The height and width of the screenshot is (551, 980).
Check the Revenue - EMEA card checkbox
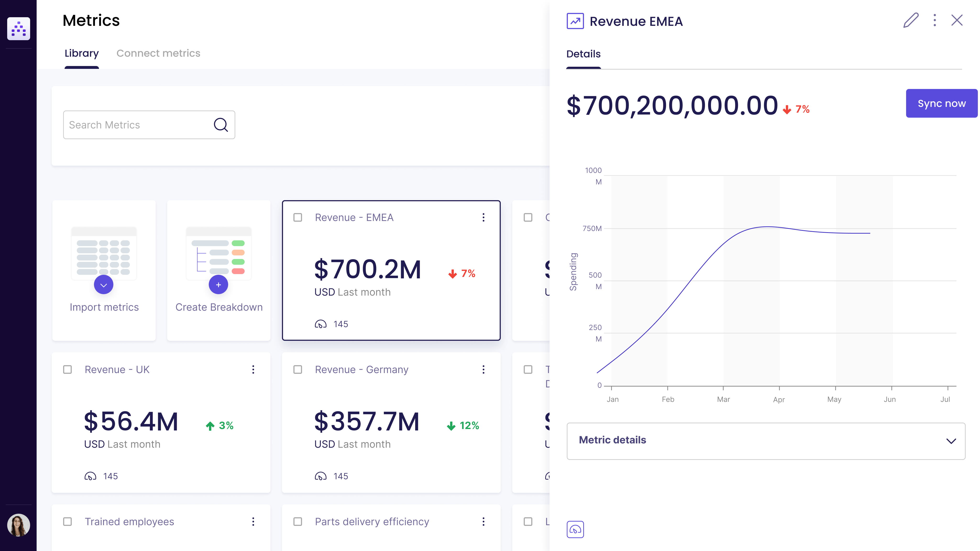[x=297, y=217]
